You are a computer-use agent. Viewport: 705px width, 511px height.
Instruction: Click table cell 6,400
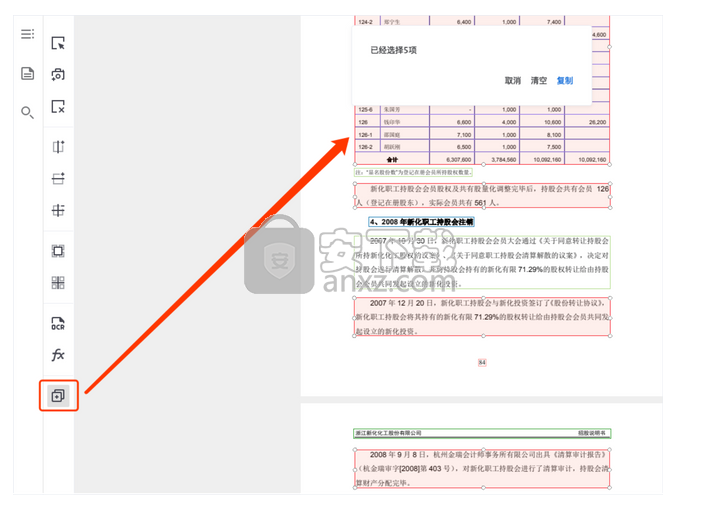tap(464, 22)
